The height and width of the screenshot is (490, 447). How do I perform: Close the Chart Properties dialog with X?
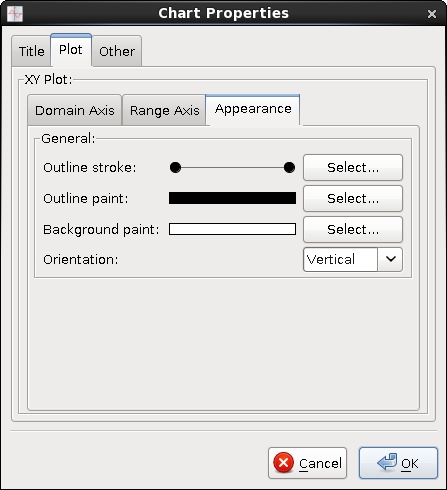tap(432, 14)
